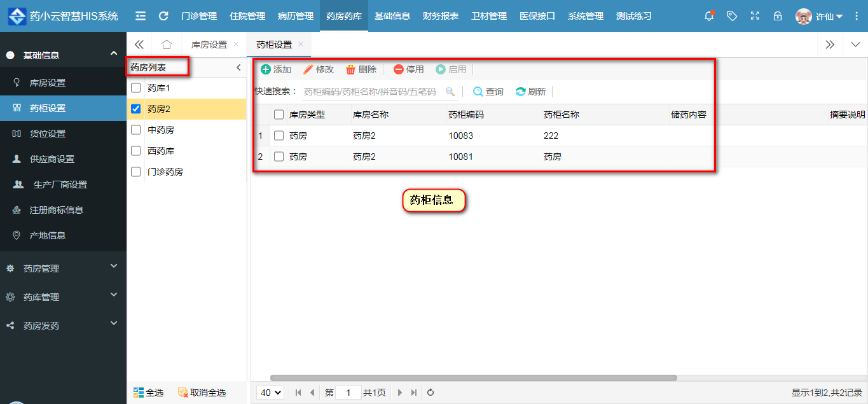The width and height of the screenshot is (868, 404).
Task: Check the 中药房 checkbox
Action: pos(136,130)
